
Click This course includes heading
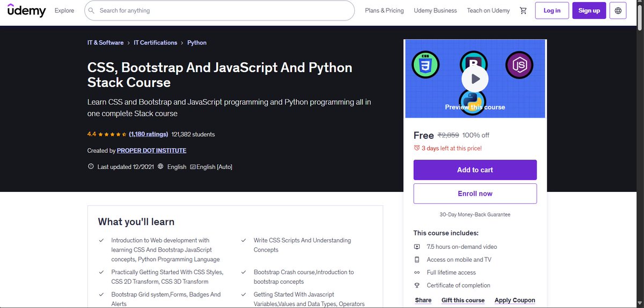click(446, 233)
